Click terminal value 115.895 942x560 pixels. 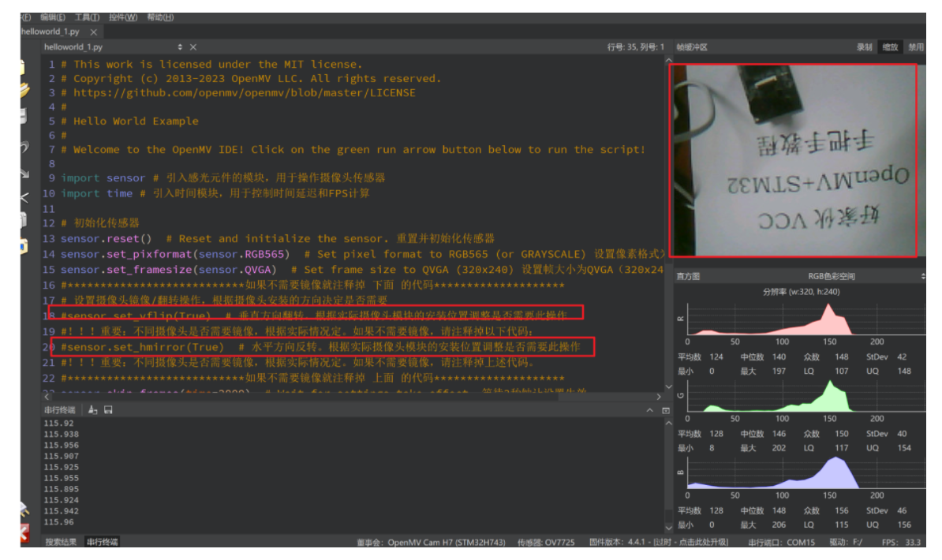coord(61,488)
